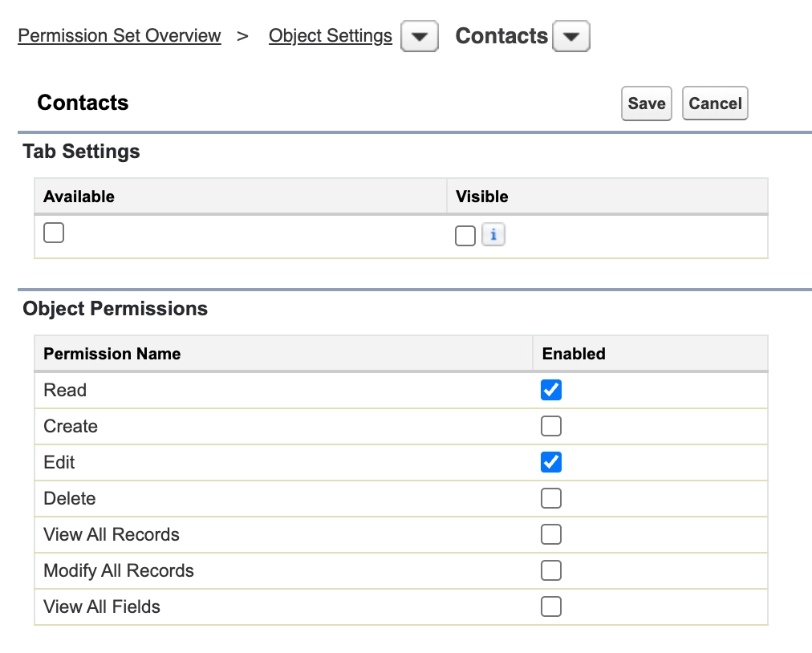This screenshot has width=812, height=653.
Task: Open the Object Settings link
Action: tap(331, 36)
